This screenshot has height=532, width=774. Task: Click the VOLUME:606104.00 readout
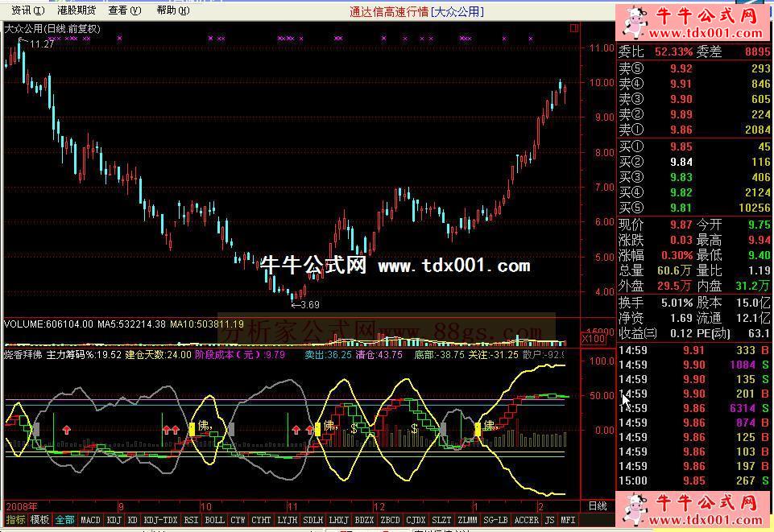48,324
